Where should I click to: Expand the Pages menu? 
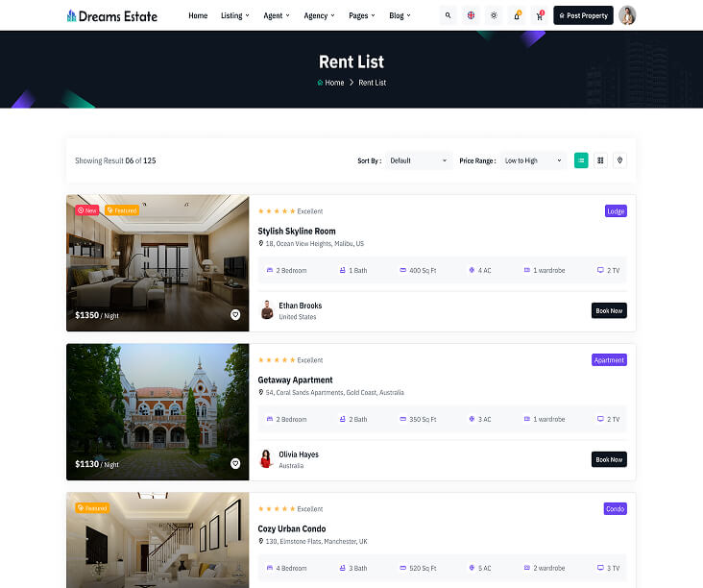click(x=362, y=15)
